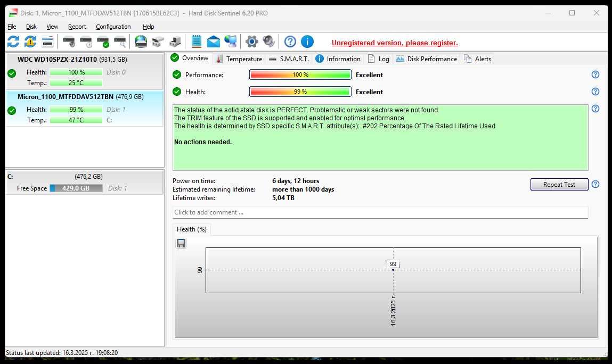Open the Report menu
612x364 pixels.
click(77, 27)
